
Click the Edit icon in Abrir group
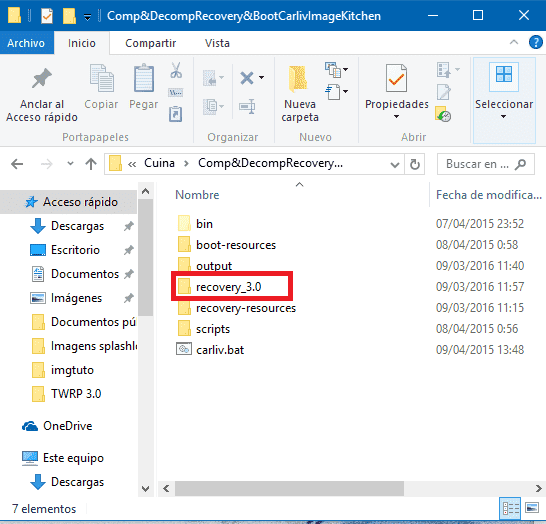coord(444,92)
